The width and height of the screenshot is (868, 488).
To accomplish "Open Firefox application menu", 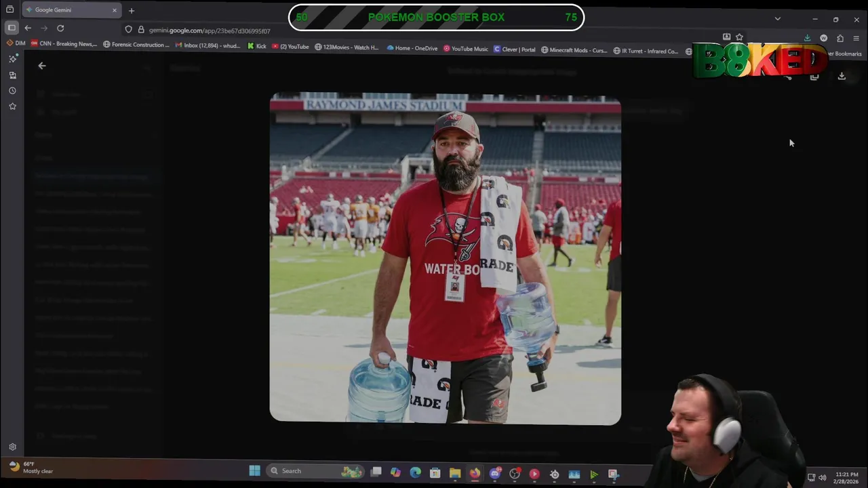I will [x=856, y=38].
